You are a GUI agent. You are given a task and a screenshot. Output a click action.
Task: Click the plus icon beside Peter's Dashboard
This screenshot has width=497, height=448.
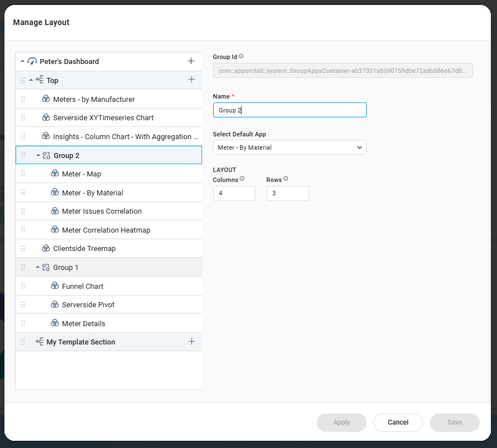click(x=191, y=61)
